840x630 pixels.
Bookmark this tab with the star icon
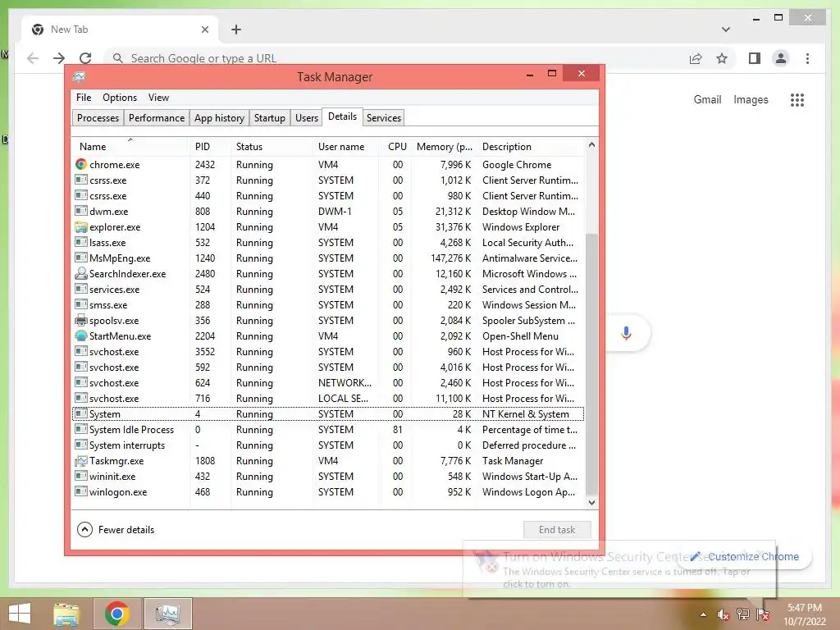point(722,58)
